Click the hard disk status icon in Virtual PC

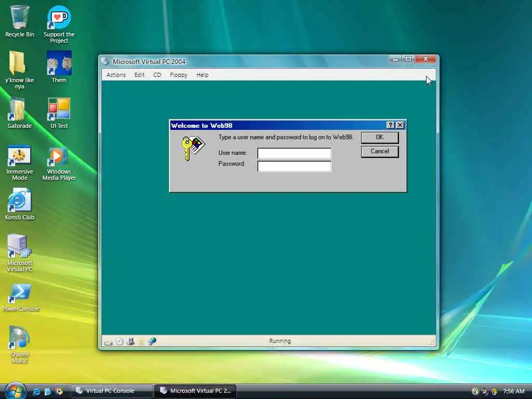109,342
